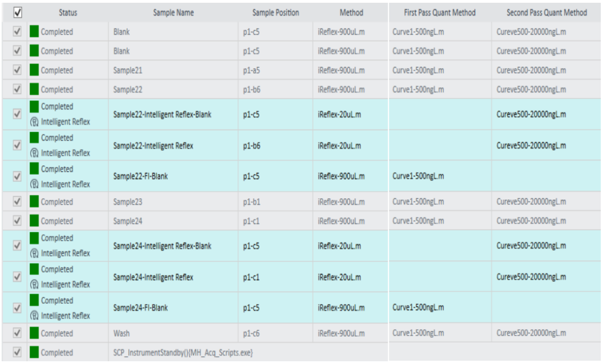Click the Intelligent Reflex icon in Sample22-Intelligent Reflex-Blank row
603x364 pixels.
[x=34, y=122]
